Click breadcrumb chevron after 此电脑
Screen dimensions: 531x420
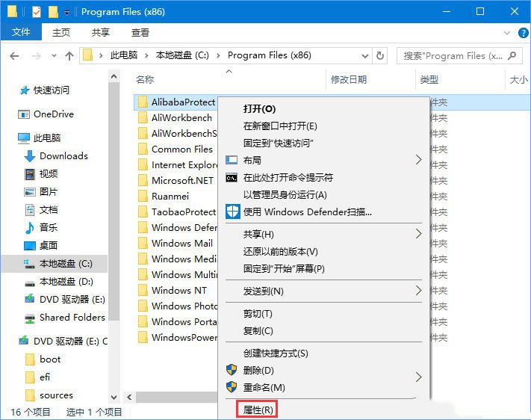146,55
